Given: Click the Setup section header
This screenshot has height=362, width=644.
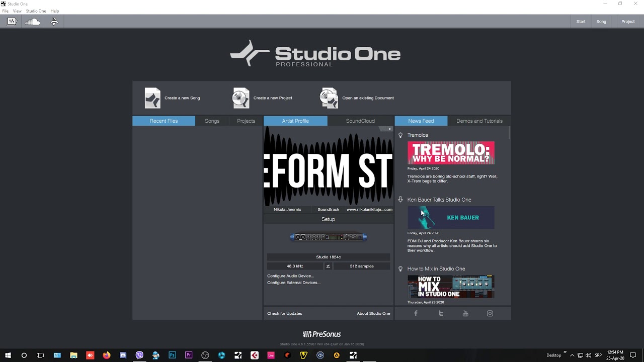Looking at the screenshot, I should pyautogui.click(x=328, y=219).
